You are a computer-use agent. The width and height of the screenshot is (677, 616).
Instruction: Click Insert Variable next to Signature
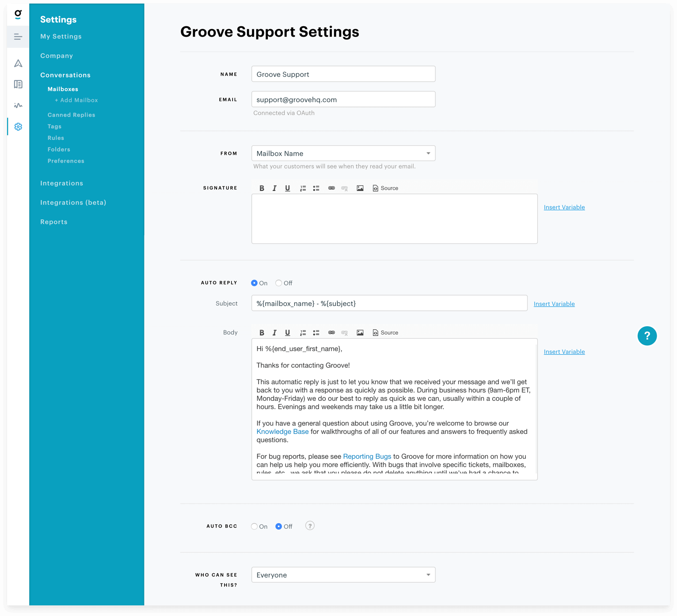[564, 207]
